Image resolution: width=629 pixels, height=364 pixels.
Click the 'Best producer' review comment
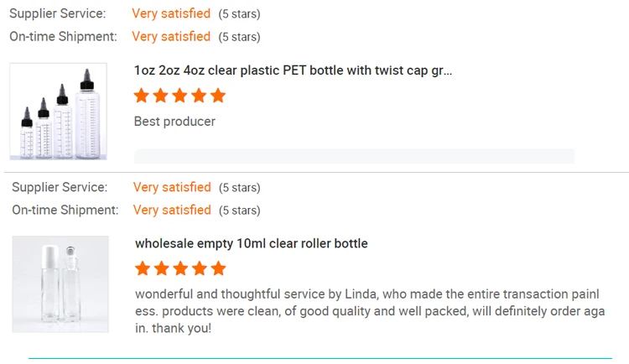[x=174, y=122]
